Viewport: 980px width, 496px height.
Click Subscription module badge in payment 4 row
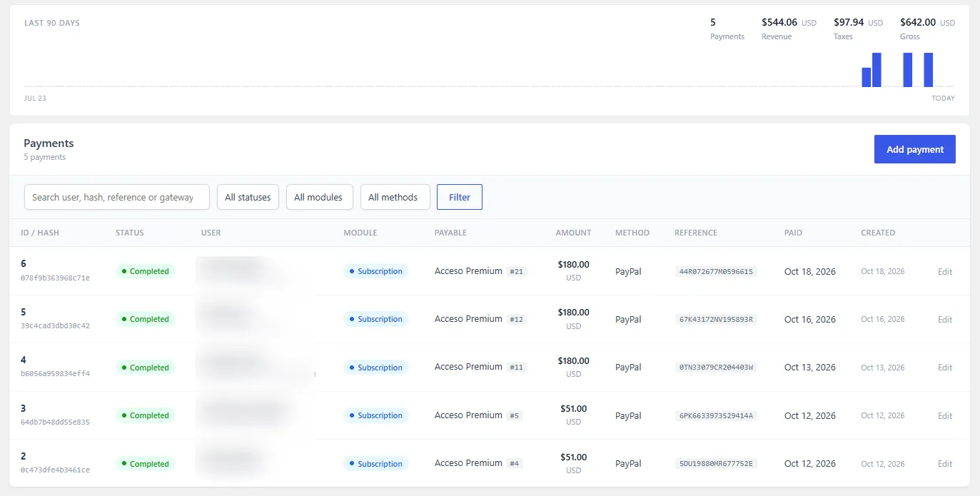coord(376,368)
